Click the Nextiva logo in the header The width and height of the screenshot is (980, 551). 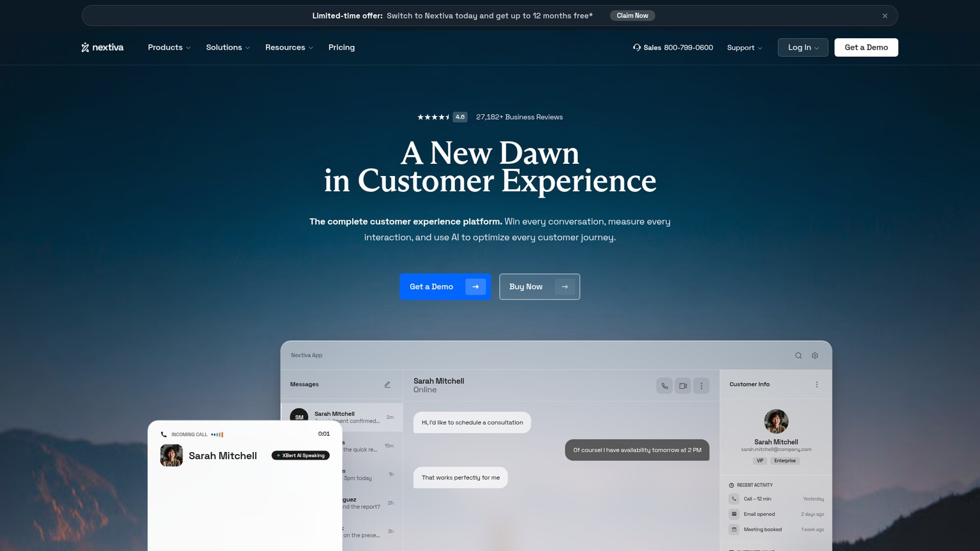102,47
